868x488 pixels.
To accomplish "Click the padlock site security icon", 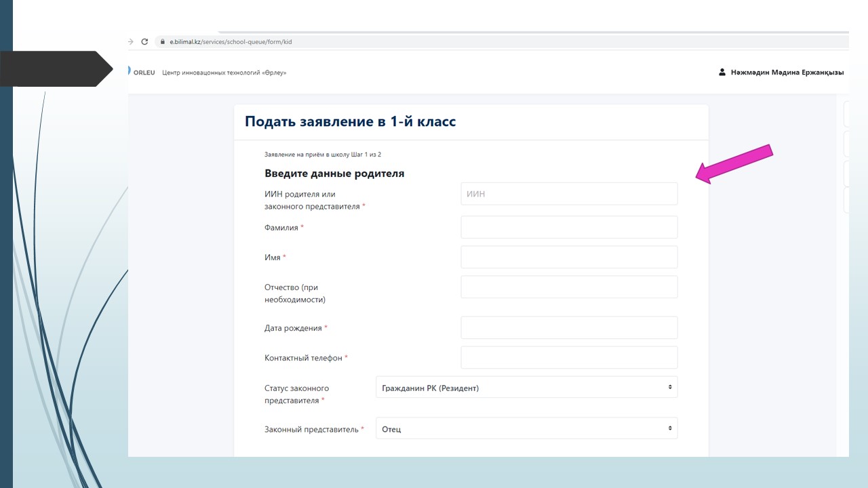I will coord(162,42).
